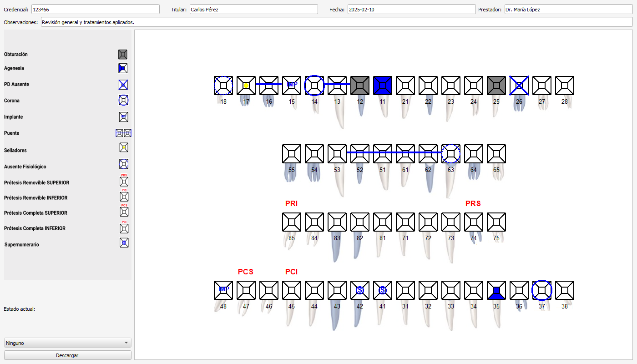Focus the Fecha input field
The width and height of the screenshot is (637, 364).
411,9
